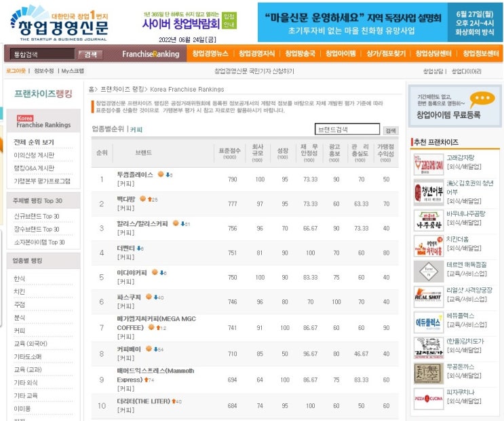Open the 파스쿠찌 brand entry
This screenshot has height=421, width=504.
click(129, 297)
